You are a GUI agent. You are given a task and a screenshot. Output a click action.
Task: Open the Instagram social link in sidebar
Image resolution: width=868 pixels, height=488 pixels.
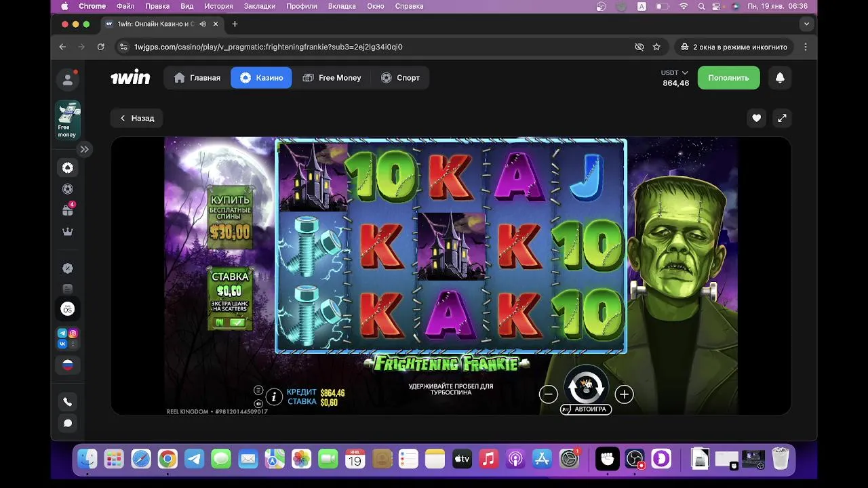pos(73,333)
